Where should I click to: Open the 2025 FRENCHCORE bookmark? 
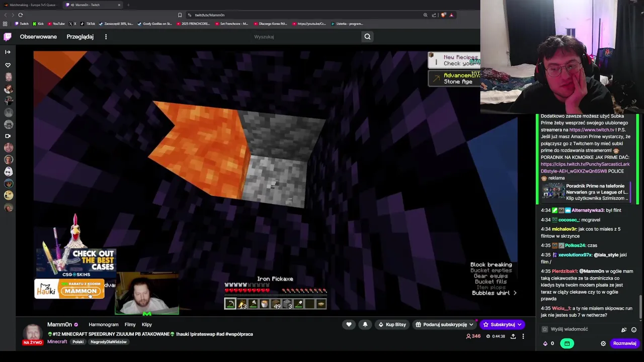click(x=193, y=24)
